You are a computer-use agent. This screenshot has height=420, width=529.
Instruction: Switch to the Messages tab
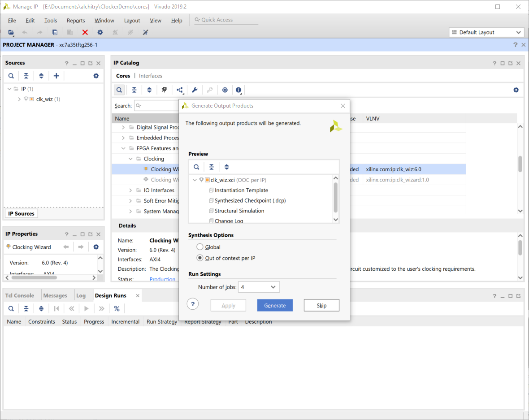pos(55,295)
